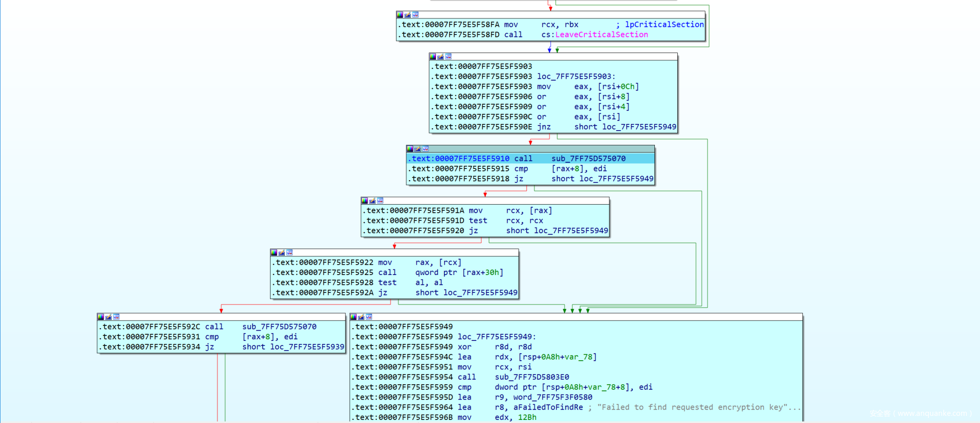Viewport: 980px width, 423px height.
Task: Select the word_7FF75F3F0580 operand
Action: pyautogui.click(x=552, y=397)
